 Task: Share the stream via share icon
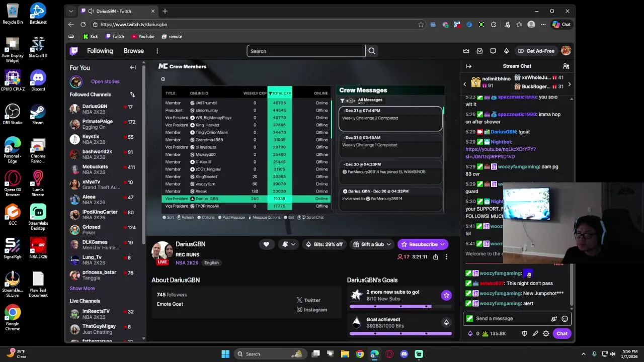tap(436, 257)
